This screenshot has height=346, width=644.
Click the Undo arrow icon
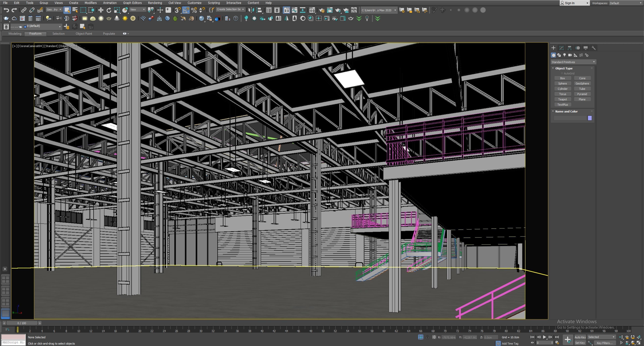tap(7, 10)
